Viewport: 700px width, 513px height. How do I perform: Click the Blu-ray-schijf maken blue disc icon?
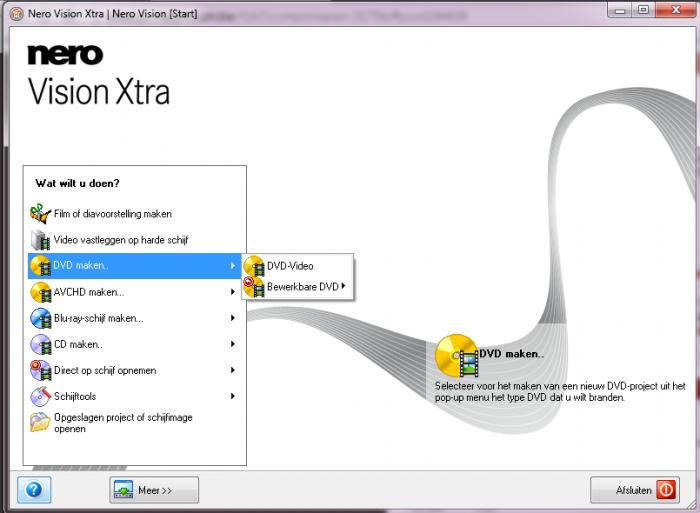coord(41,318)
